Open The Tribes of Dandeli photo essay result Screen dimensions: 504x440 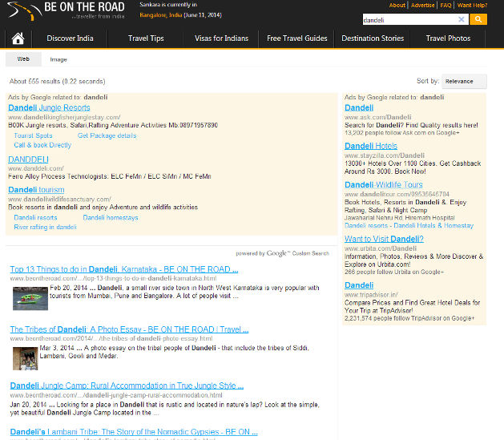[129, 329]
